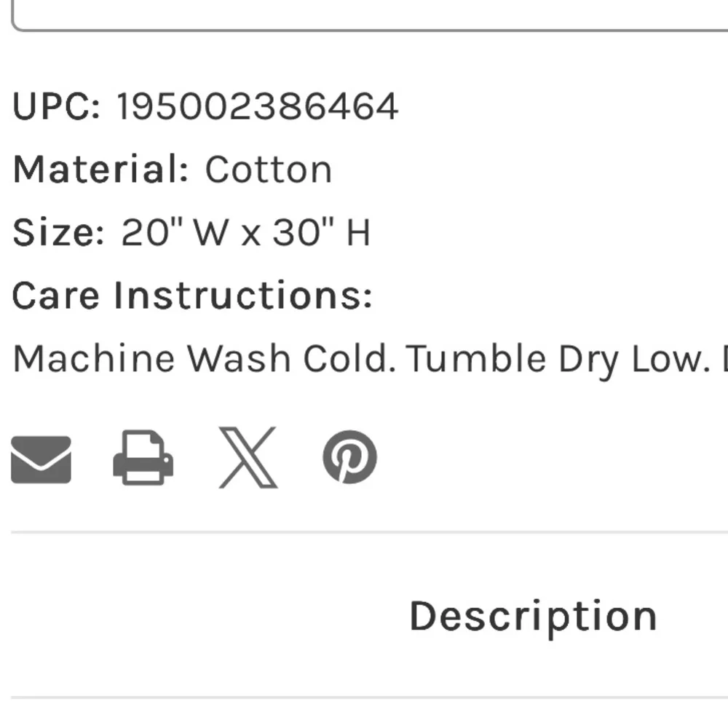Open the Description tab
Viewport: 728px width, 728px height.
pyautogui.click(x=533, y=617)
